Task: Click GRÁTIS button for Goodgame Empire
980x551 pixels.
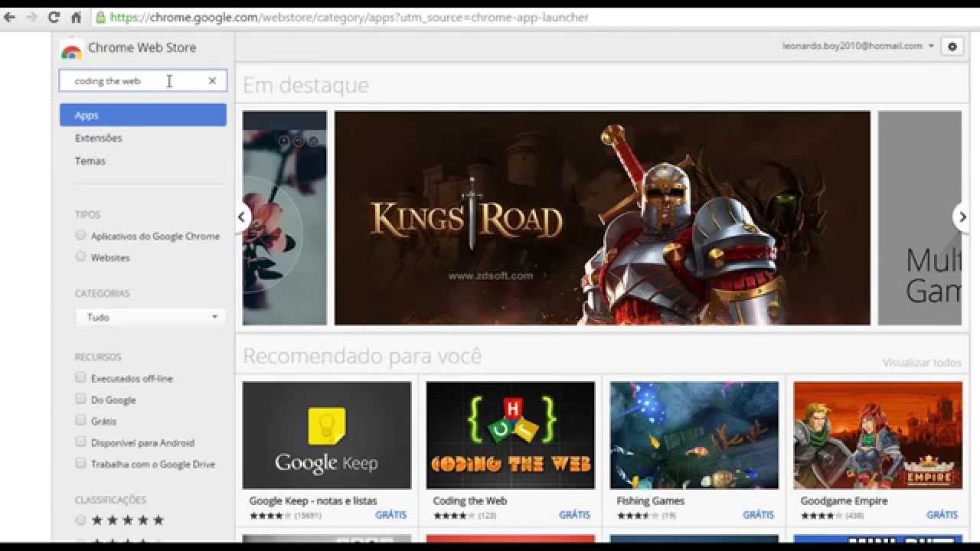Action: coord(942,515)
